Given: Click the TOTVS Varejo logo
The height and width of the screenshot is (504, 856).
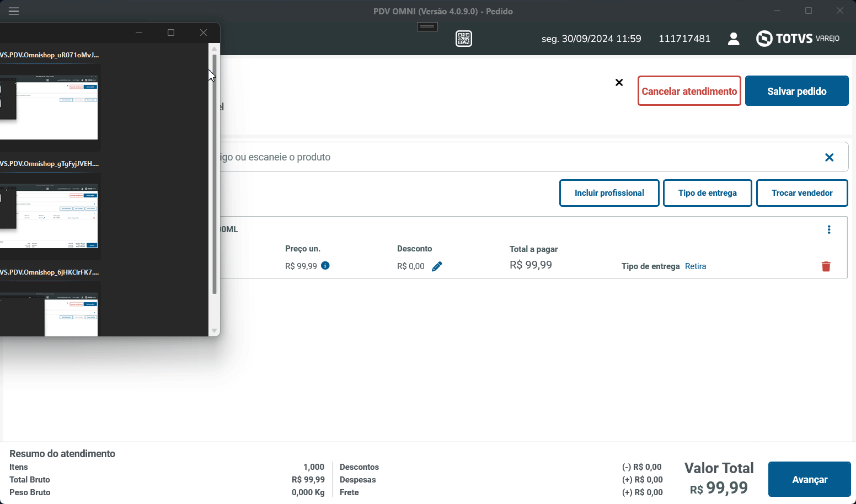Looking at the screenshot, I should coord(798,39).
